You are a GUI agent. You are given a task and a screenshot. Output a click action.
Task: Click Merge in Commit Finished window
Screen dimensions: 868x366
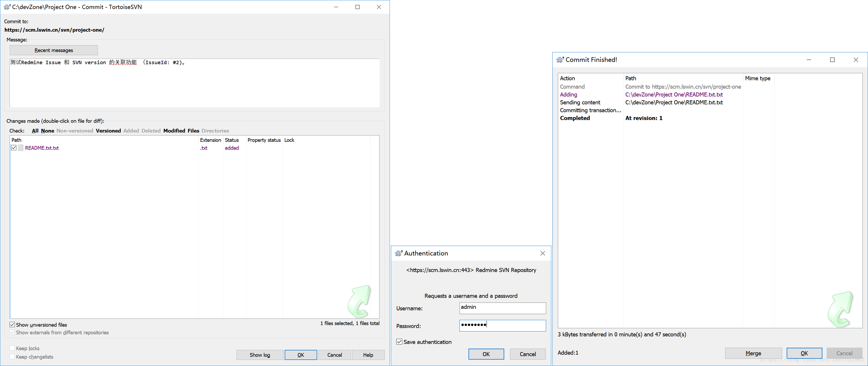[x=753, y=353]
